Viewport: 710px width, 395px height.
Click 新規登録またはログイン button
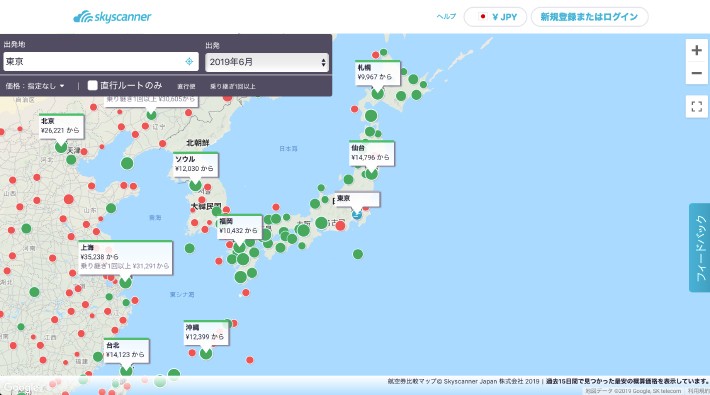point(590,17)
